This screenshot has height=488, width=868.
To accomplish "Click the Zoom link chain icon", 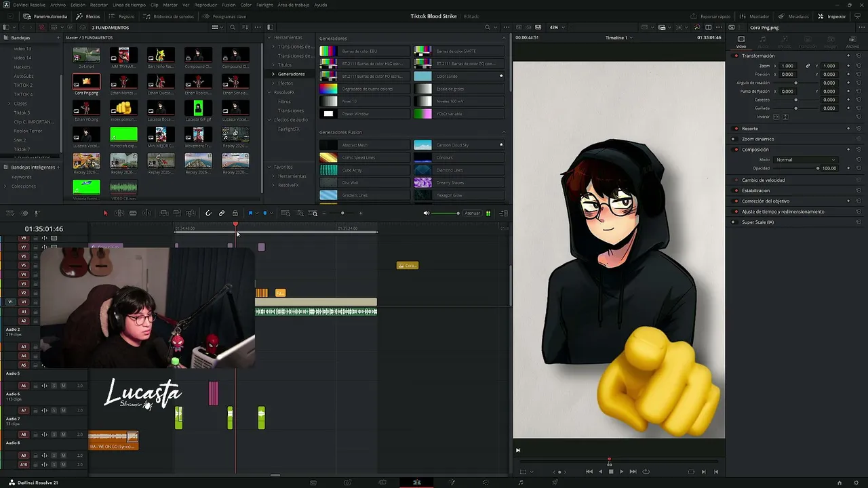I will click(x=808, y=66).
